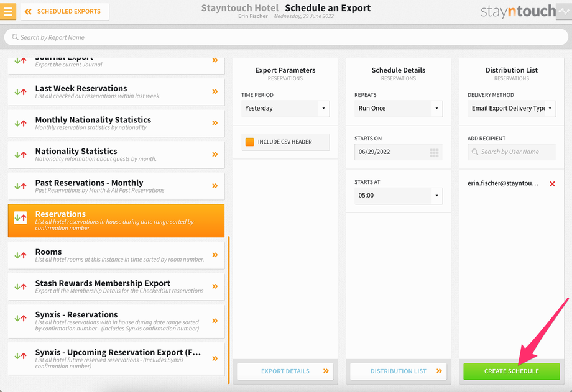Go back to Scheduled Exports
The width and height of the screenshot is (572, 392).
point(65,11)
